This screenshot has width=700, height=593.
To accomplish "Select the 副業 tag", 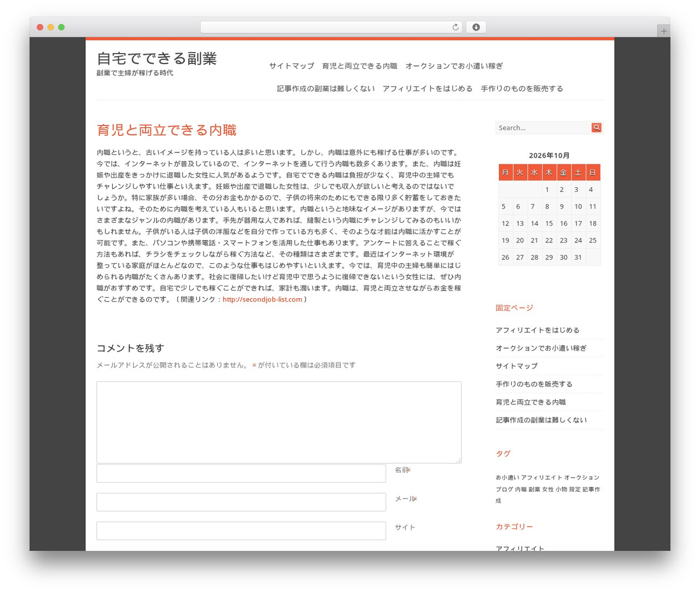I will (x=534, y=490).
